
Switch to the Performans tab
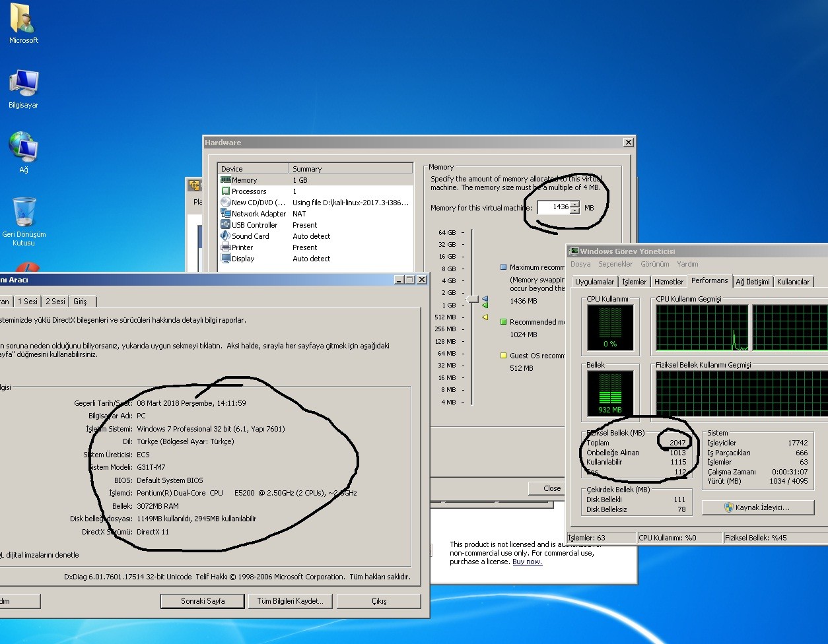point(710,280)
